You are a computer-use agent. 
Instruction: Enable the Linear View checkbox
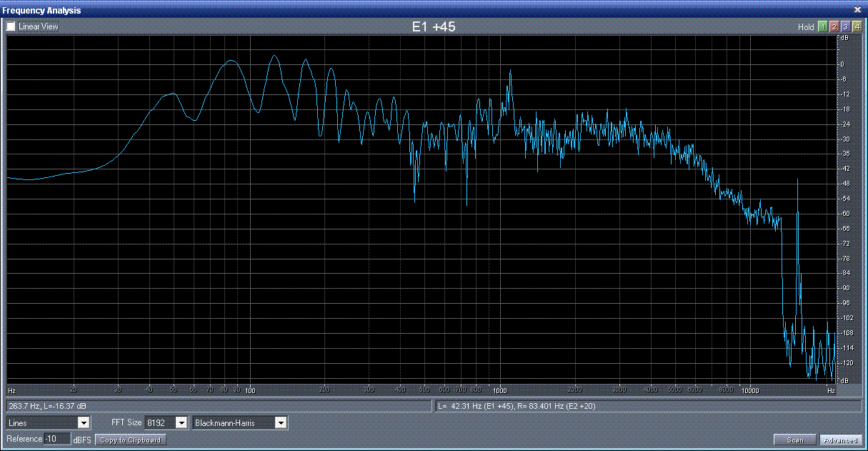tap(11, 26)
